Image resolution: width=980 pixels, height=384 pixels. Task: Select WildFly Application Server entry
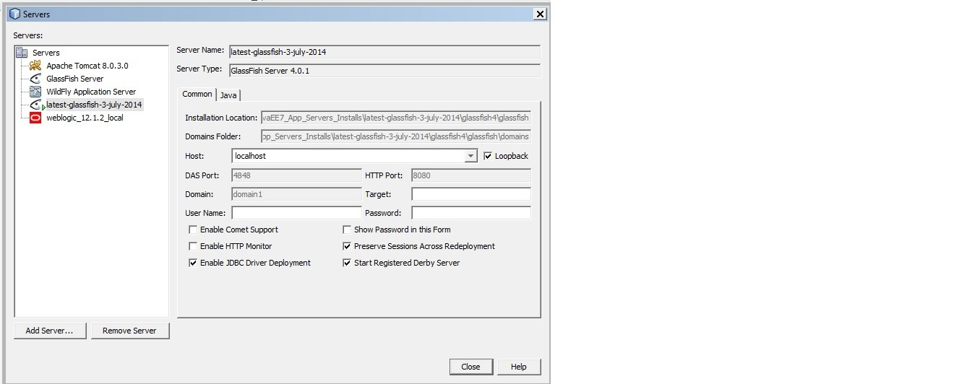[x=91, y=92]
